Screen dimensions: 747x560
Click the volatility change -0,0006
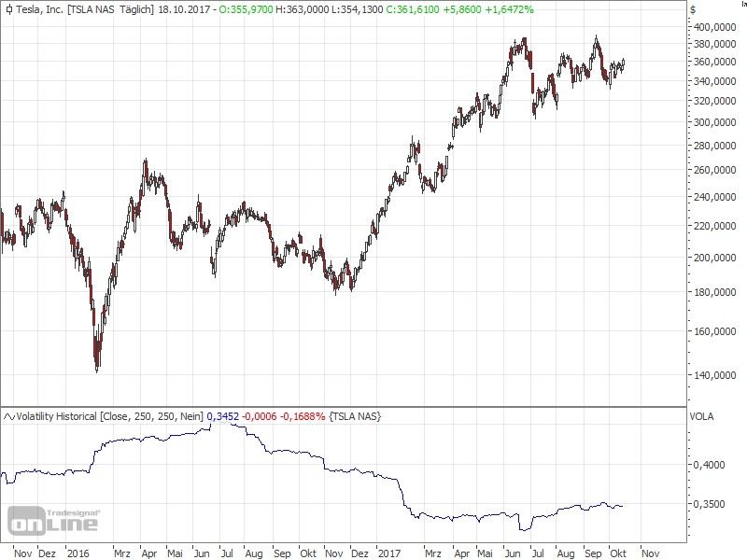(260, 416)
